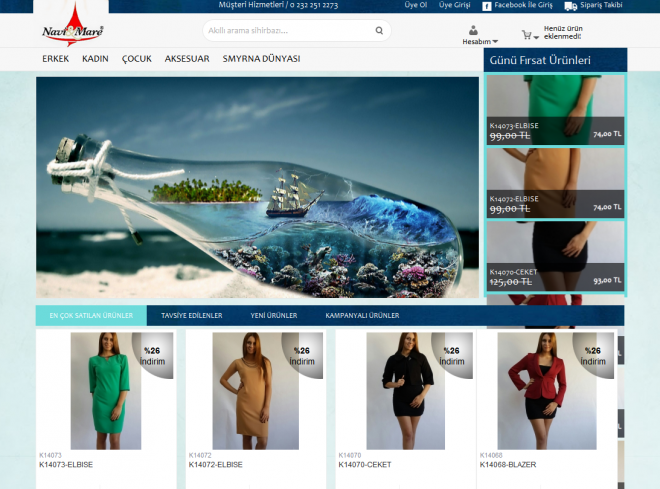Click the shopping cart icon
Viewport: 660px width, 489px height.
[526, 35]
